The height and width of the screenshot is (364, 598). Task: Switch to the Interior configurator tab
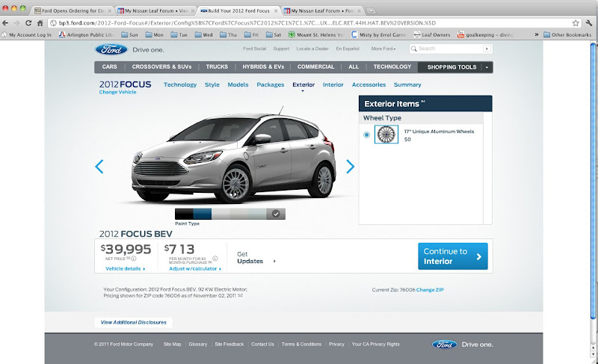pyautogui.click(x=333, y=84)
